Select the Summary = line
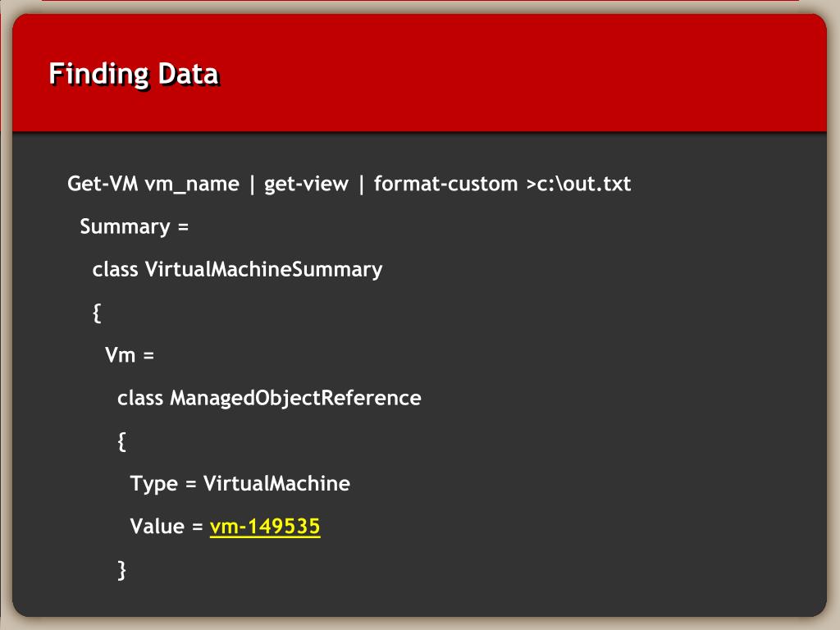 tap(134, 227)
